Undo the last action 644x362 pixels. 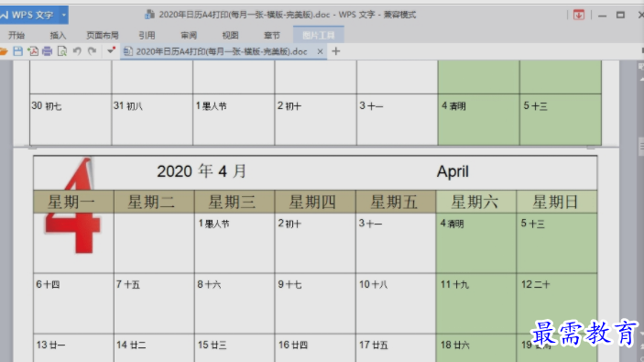(77, 51)
